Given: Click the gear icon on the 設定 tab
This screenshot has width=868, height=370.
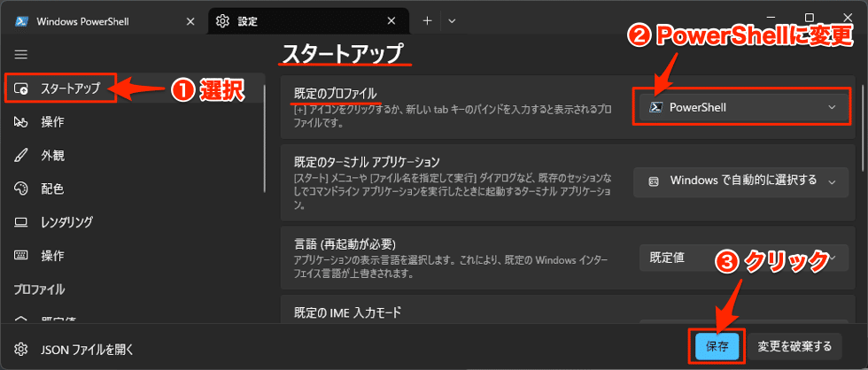Looking at the screenshot, I should pyautogui.click(x=222, y=21).
